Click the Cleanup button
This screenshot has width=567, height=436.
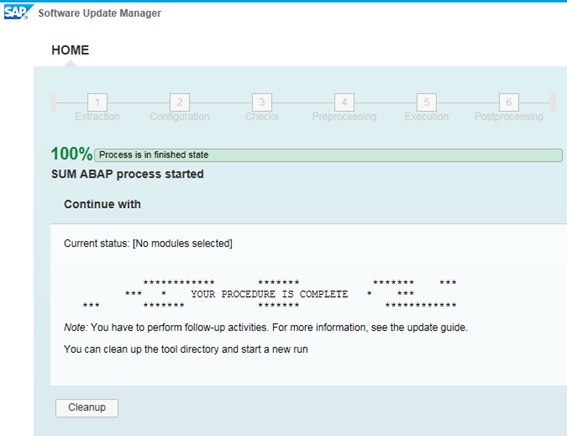(87, 408)
